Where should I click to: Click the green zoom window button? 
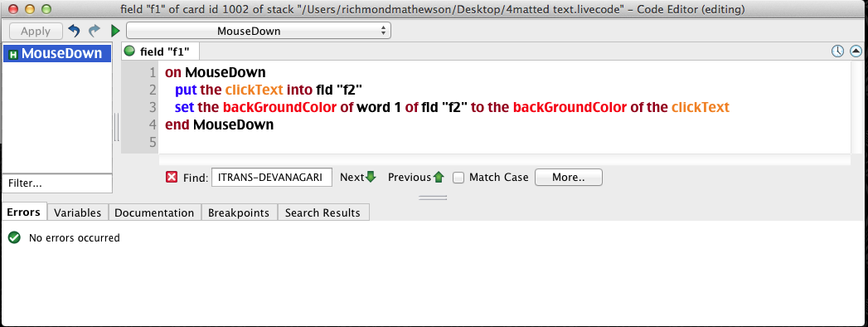pyautogui.click(x=46, y=9)
